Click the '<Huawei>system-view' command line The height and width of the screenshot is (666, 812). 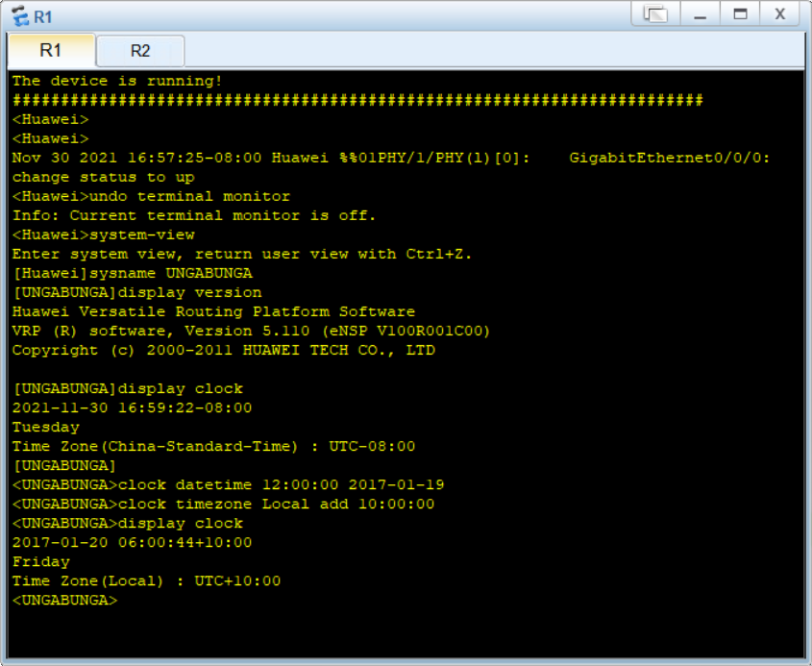click(104, 234)
